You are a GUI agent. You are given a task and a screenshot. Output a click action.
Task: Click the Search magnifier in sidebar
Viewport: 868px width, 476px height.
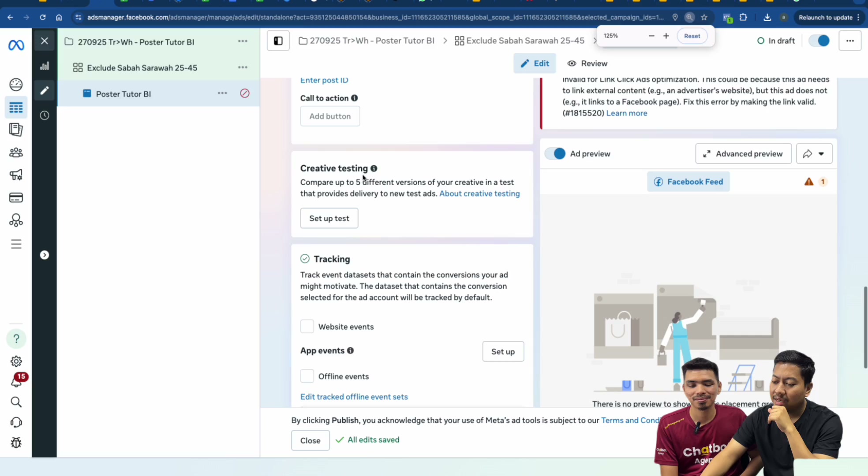click(16, 402)
